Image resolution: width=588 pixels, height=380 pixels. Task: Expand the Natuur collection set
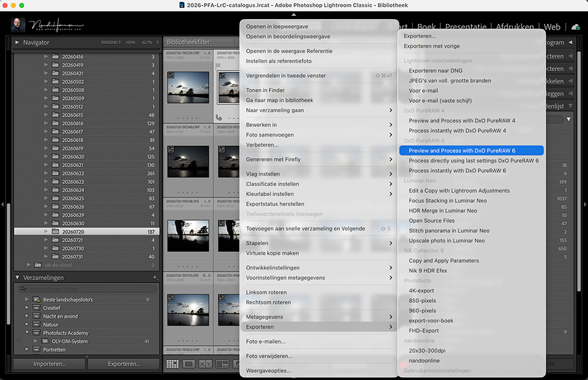point(27,324)
